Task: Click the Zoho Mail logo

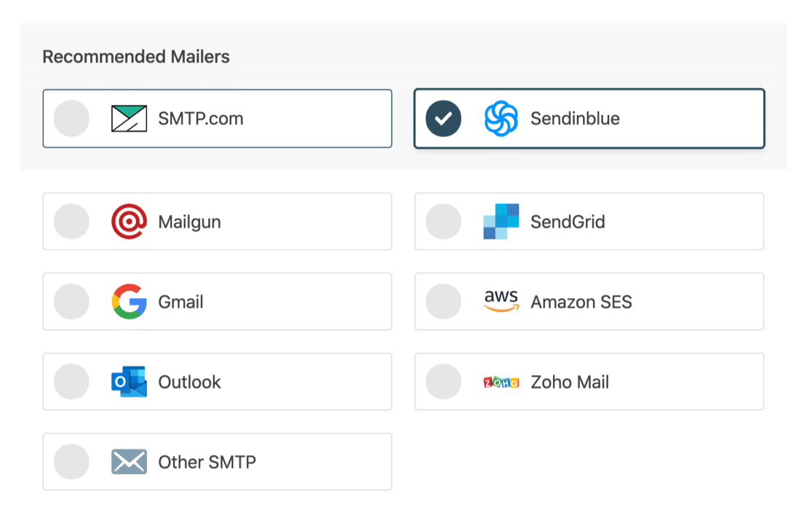Action: [501, 381]
